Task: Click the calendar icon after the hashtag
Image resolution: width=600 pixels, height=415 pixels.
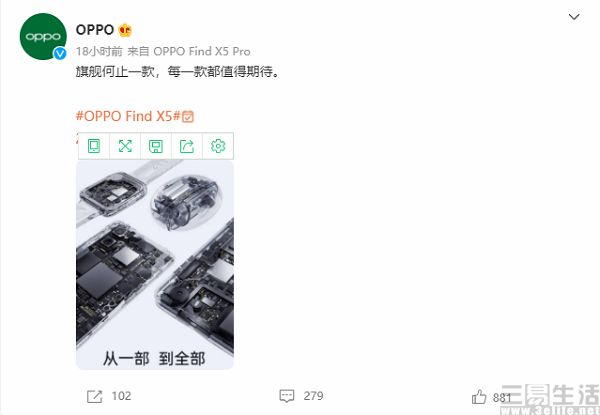Action: pos(188,117)
